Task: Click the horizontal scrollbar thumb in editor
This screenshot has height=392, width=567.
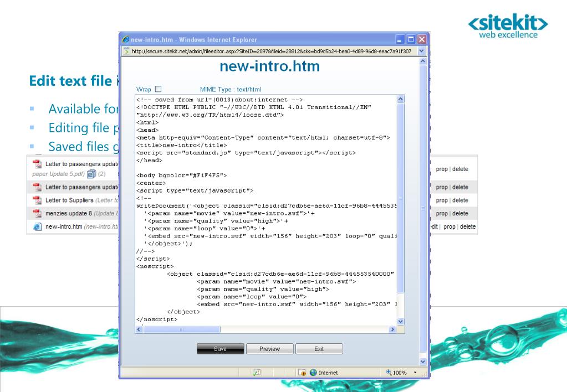Action: click(182, 329)
